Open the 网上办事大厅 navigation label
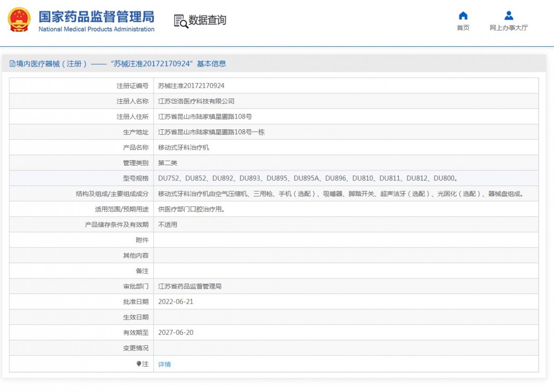Viewport: 554px width, 392px height. coord(509,28)
